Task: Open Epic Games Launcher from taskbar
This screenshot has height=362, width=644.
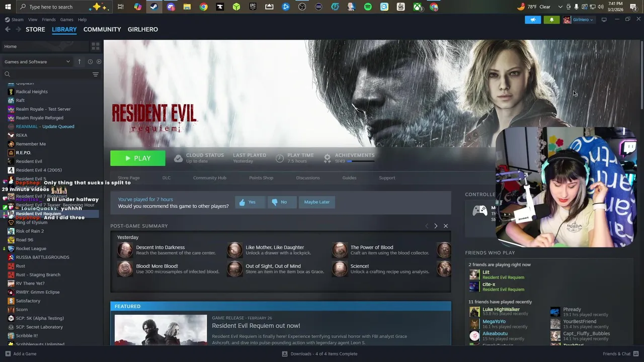Action: [253, 7]
